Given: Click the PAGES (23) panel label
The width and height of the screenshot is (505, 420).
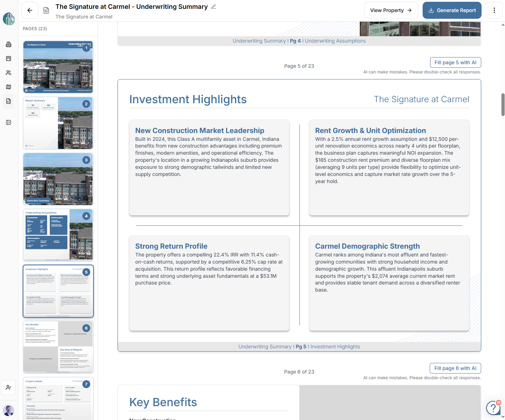Looking at the screenshot, I should pyautogui.click(x=35, y=29).
